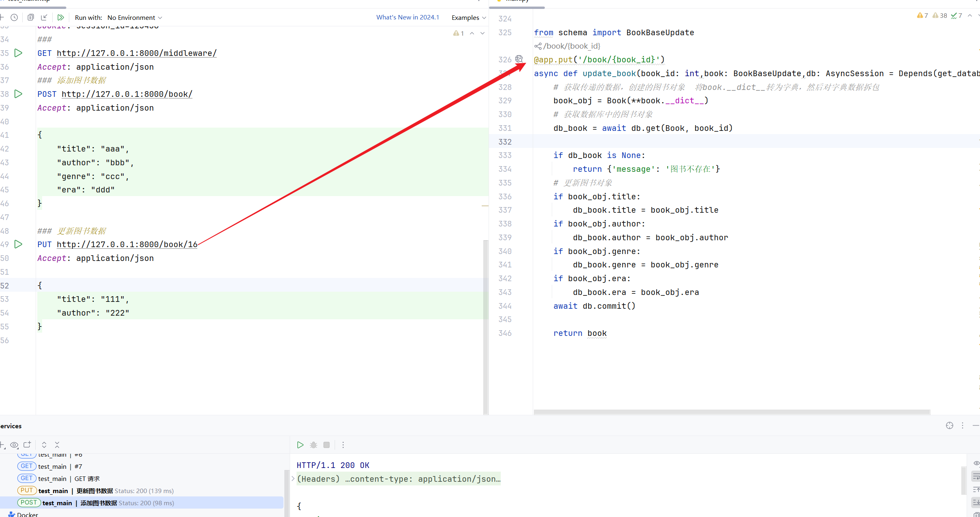Expand the response Headers section
Image resolution: width=980 pixels, height=517 pixels.
293,479
